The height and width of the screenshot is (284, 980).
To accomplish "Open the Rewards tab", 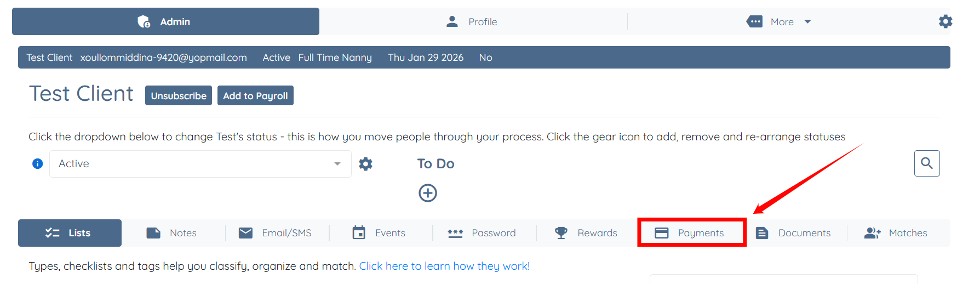I will click(x=586, y=233).
